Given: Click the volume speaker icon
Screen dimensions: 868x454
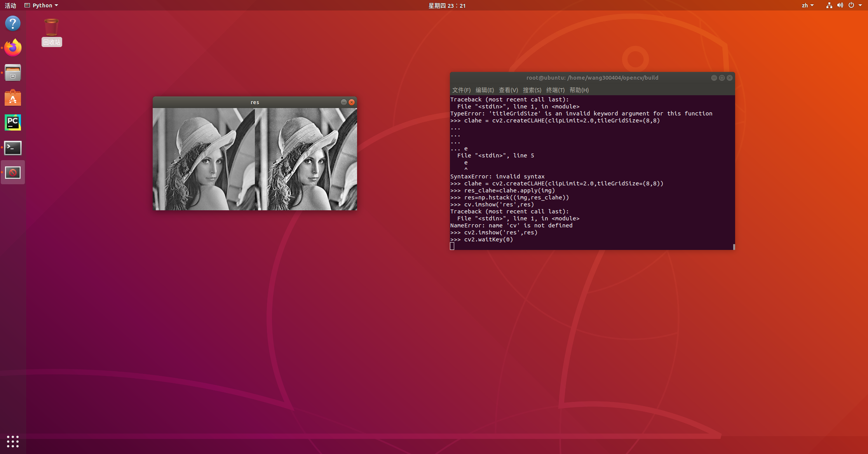Looking at the screenshot, I should pyautogui.click(x=840, y=5).
